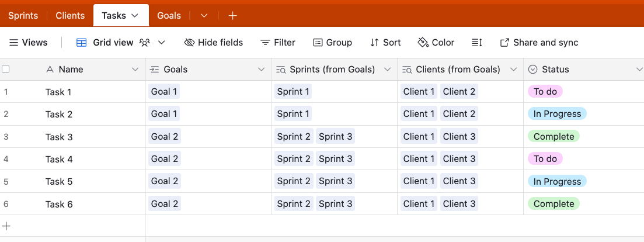Click the Grid view table icon

pyautogui.click(x=82, y=42)
